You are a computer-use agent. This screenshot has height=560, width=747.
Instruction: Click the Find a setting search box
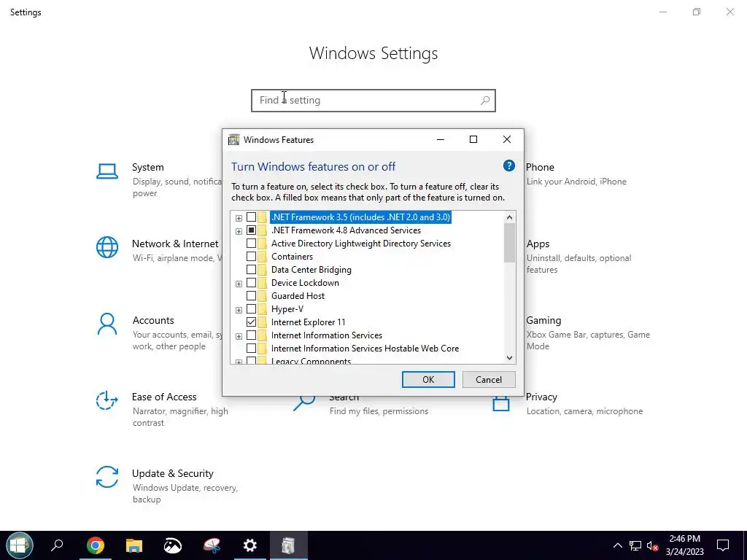coord(373,101)
